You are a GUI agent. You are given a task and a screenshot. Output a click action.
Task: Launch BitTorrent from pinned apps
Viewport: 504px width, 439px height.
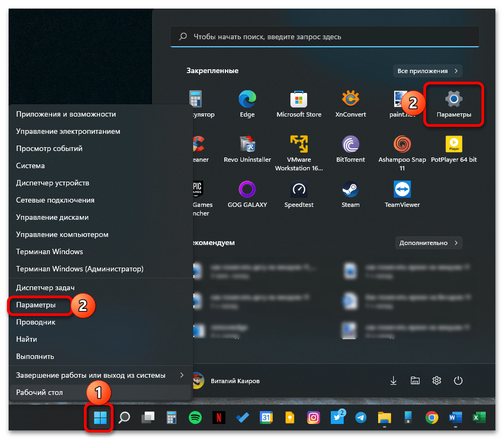coord(350,149)
